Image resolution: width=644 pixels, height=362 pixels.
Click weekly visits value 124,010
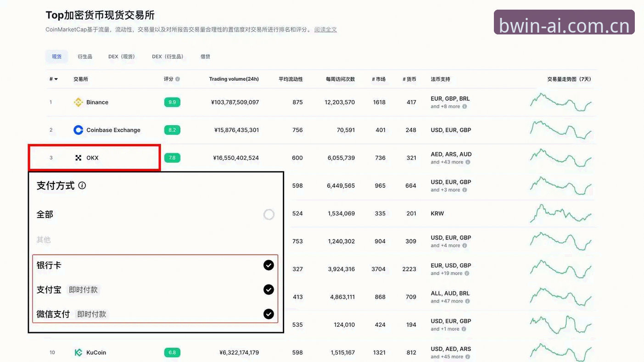(x=344, y=325)
